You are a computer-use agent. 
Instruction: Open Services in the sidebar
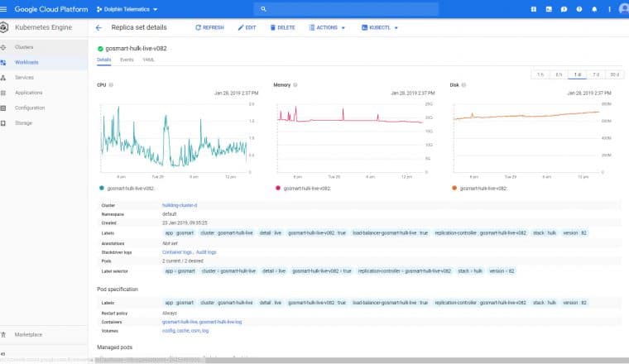pos(44,78)
